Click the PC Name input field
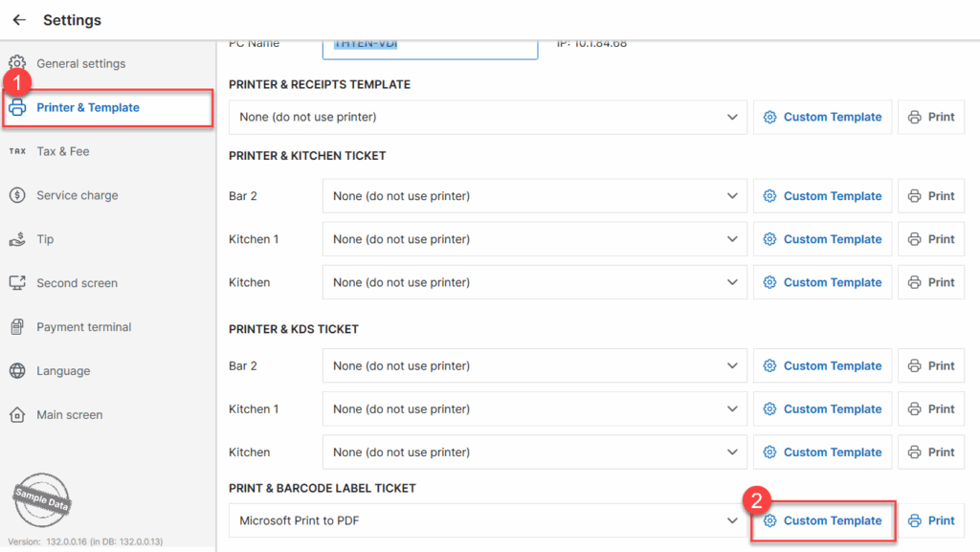Image resolution: width=980 pixels, height=552 pixels. coord(431,46)
